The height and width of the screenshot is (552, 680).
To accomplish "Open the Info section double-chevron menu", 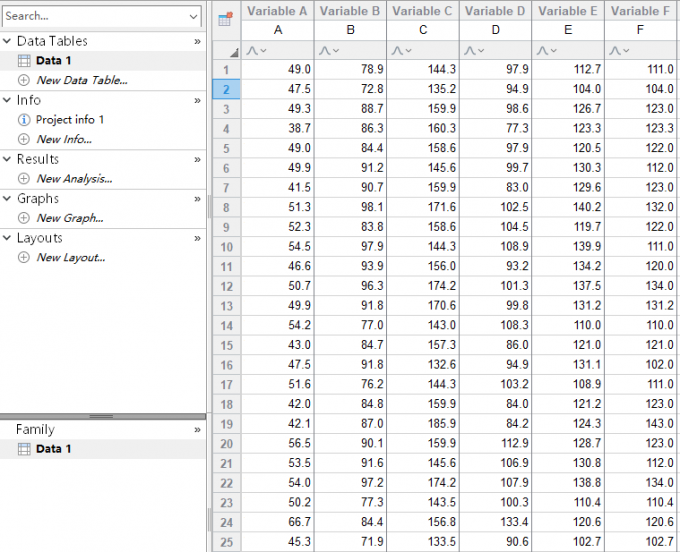I will coord(197,101).
